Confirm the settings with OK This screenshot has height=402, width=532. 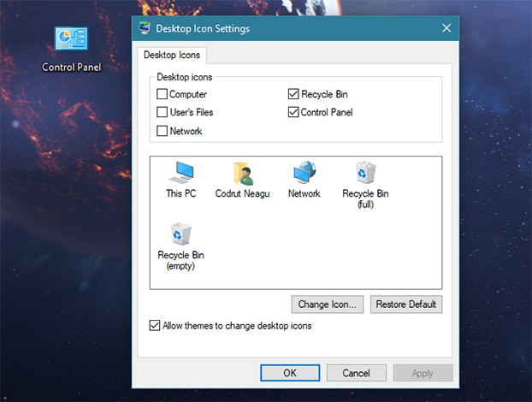point(290,373)
